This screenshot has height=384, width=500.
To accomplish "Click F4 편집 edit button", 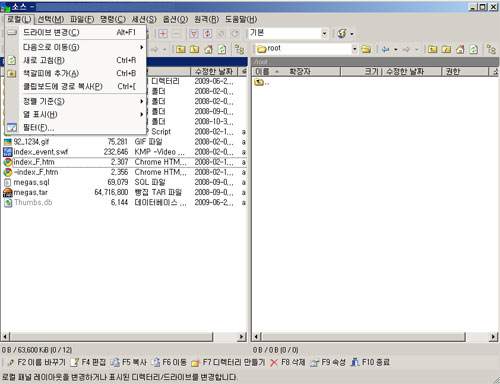I will (x=88, y=362).
